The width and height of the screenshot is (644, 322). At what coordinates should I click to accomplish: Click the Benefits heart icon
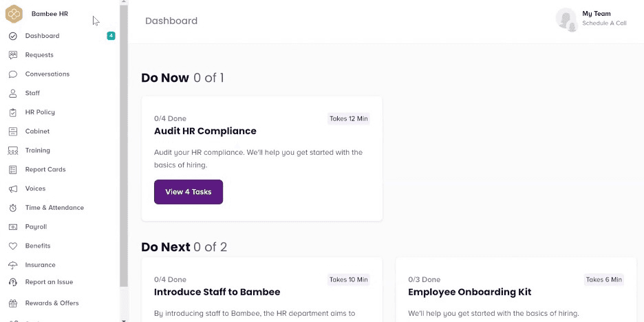(12, 246)
